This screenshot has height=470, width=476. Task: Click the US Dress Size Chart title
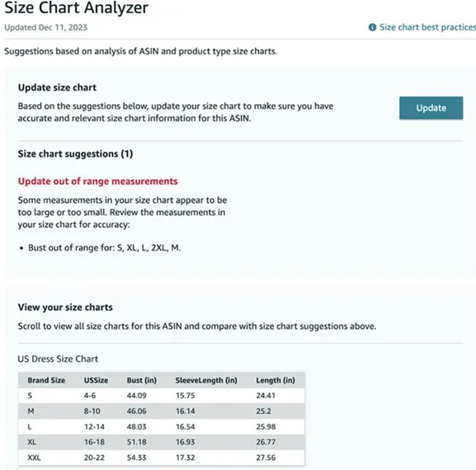pos(58,359)
